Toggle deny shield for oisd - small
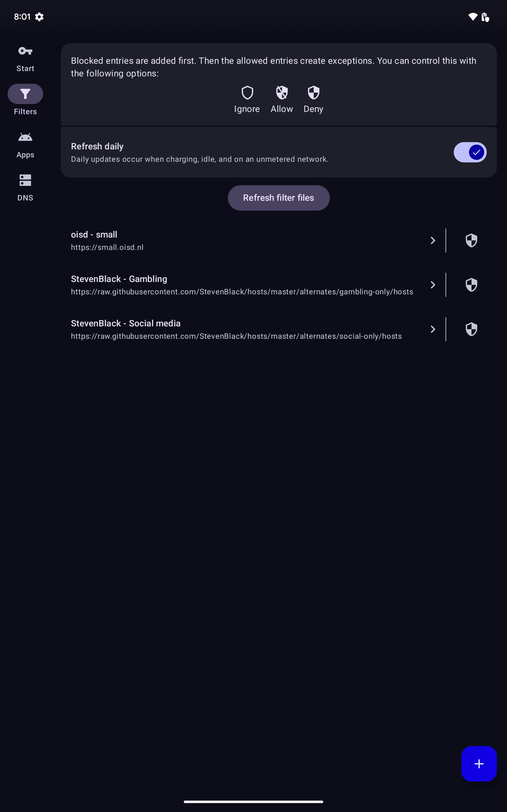This screenshot has height=812, width=507. pyautogui.click(x=471, y=240)
